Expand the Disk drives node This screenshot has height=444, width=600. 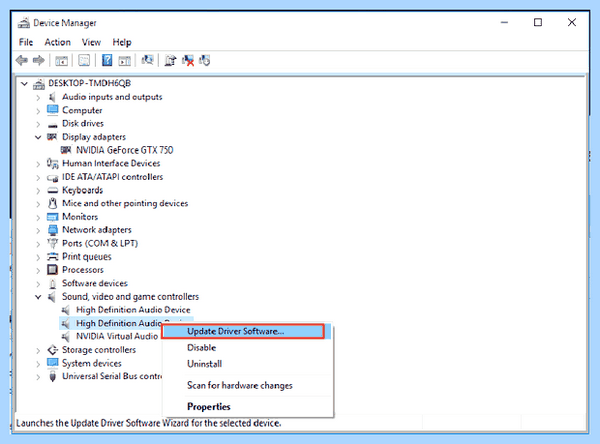pyautogui.click(x=38, y=124)
